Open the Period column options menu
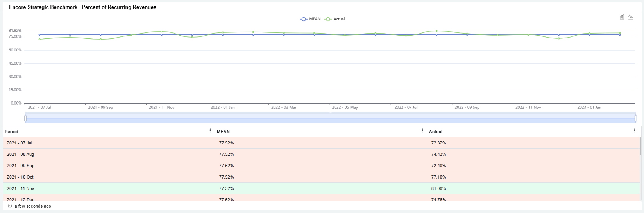The height and width of the screenshot is (213, 644). [210, 131]
